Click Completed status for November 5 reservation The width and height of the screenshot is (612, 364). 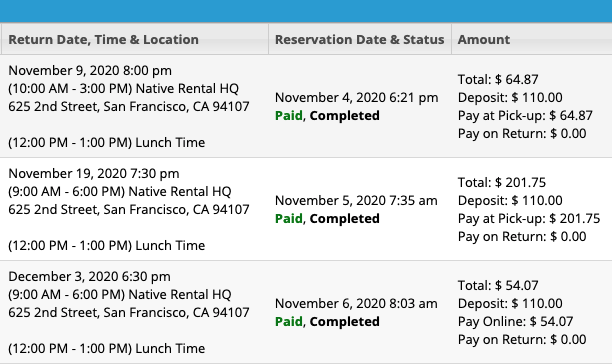tap(344, 218)
